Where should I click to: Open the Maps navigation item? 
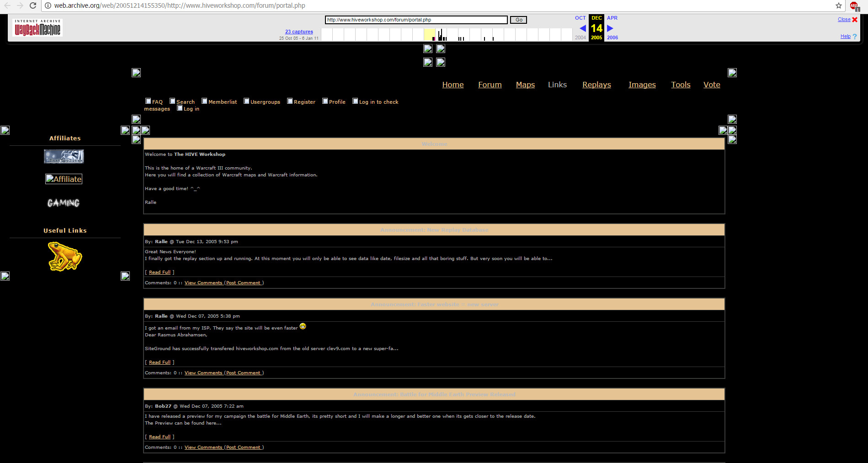[x=525, y=85]
